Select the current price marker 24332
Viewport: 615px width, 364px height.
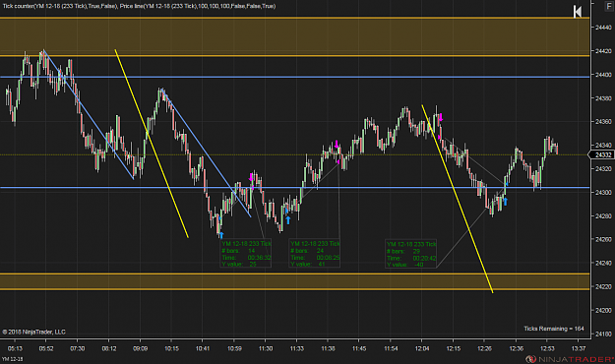point(601,154)
